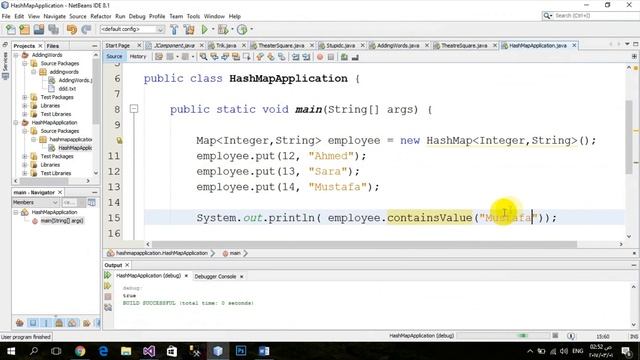
Task: Click the Find Selection magnifier icon in editor toolbar
Action: click(203, 57)
